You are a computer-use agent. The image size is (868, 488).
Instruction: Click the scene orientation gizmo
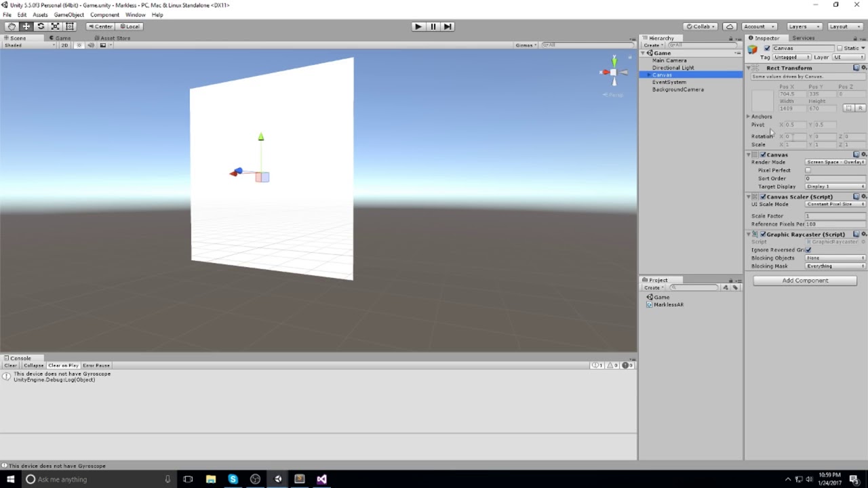[x=614, y=72]
